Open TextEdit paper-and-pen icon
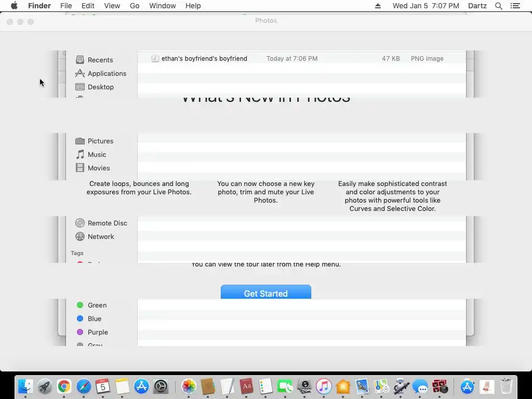 coord(227,386)
